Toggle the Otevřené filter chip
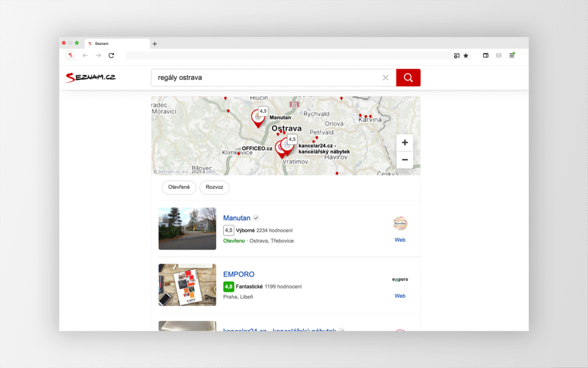 [179, 187]
